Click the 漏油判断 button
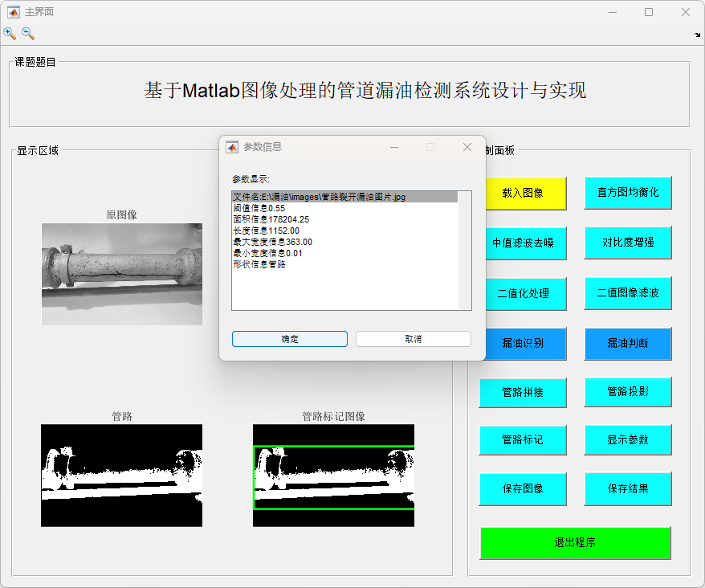The width and height of the screenshot is (705, 588). 628,344
